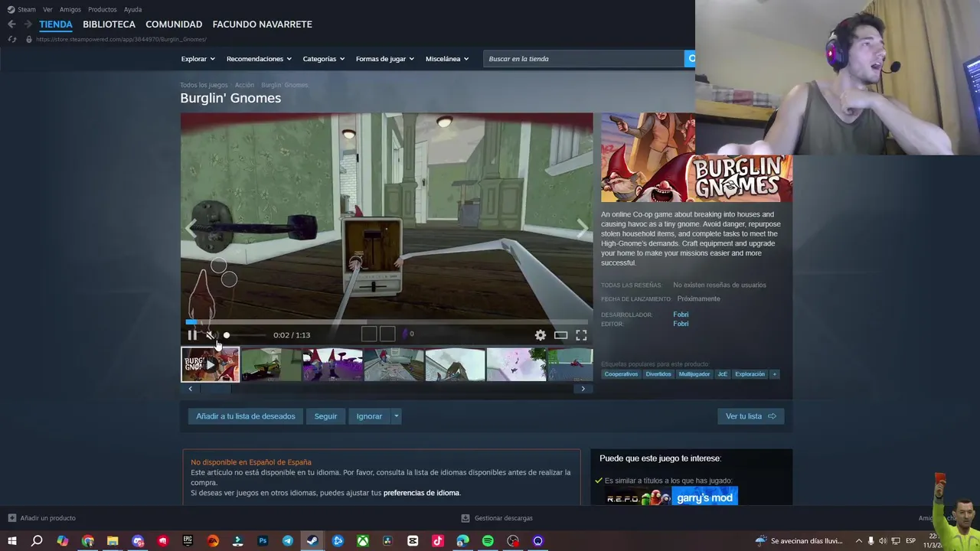
Task: Open the Ayuda menu
Action: click(132, 9)
